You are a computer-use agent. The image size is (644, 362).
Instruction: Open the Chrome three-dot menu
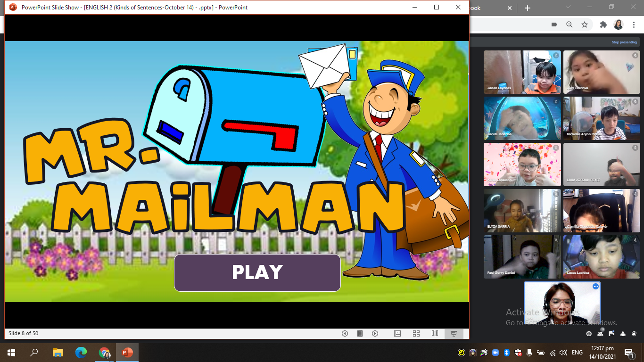(x=634, y=25)
